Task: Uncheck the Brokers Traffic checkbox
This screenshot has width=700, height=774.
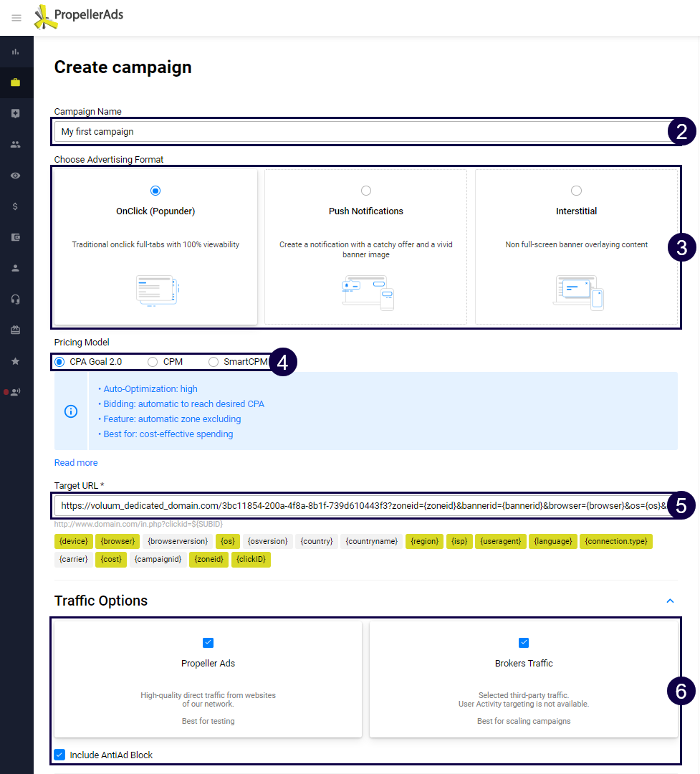Action: [x=524, y=643]
